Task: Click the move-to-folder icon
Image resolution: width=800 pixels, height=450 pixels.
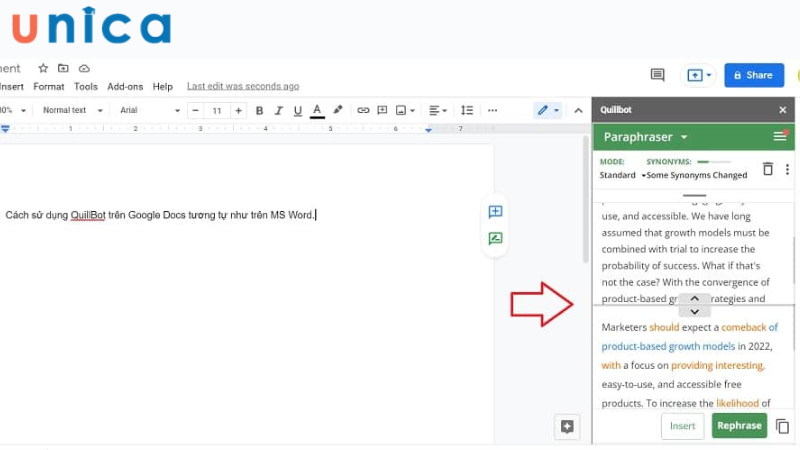Action: [63, 68]
